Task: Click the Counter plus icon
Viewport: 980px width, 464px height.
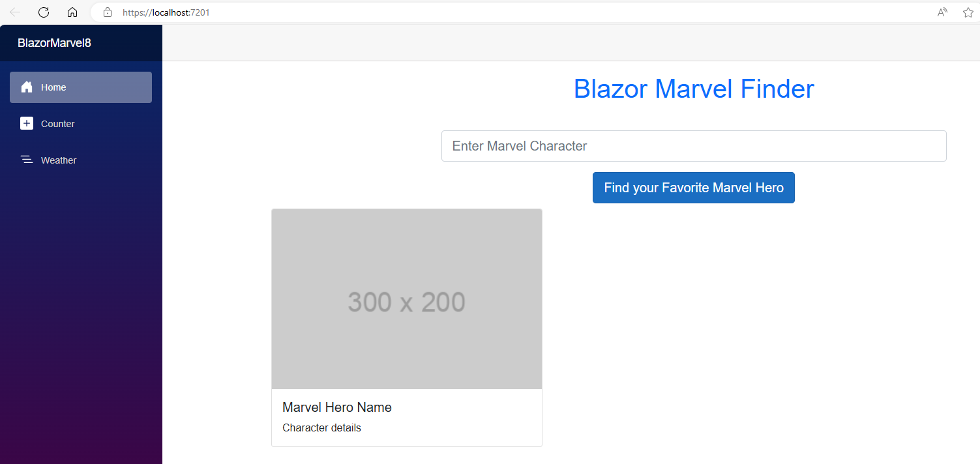Action: click(27, 124)
